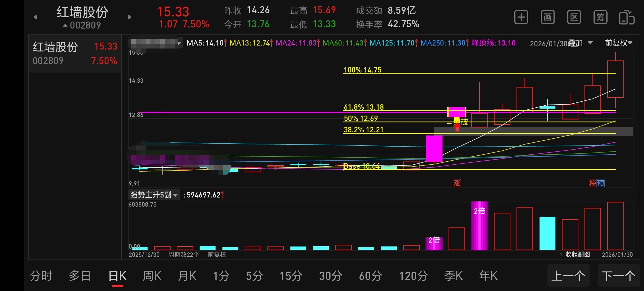Screen dimensions: 644x291
Task: Open the 强势主升5副 indicator dropdown
Action: point(154,195)
